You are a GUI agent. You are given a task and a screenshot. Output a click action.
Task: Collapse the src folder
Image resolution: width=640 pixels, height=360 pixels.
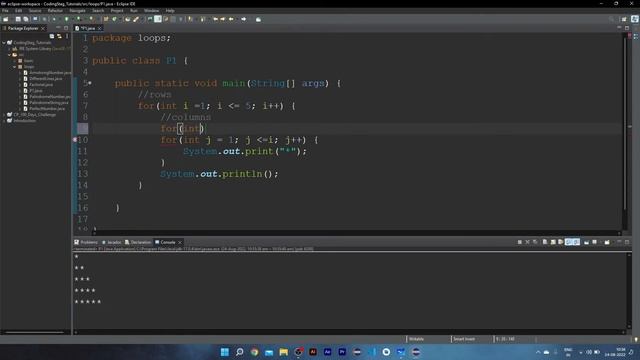click(10, 55)
